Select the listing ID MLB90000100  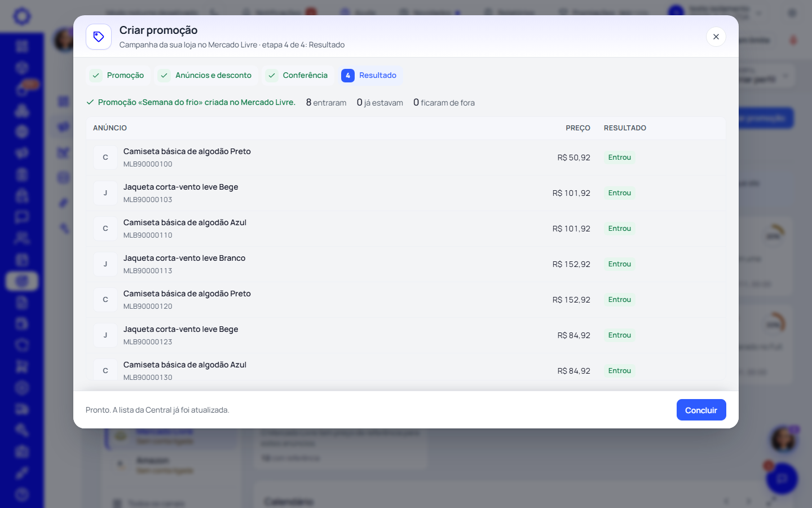[x=148, y=164]
